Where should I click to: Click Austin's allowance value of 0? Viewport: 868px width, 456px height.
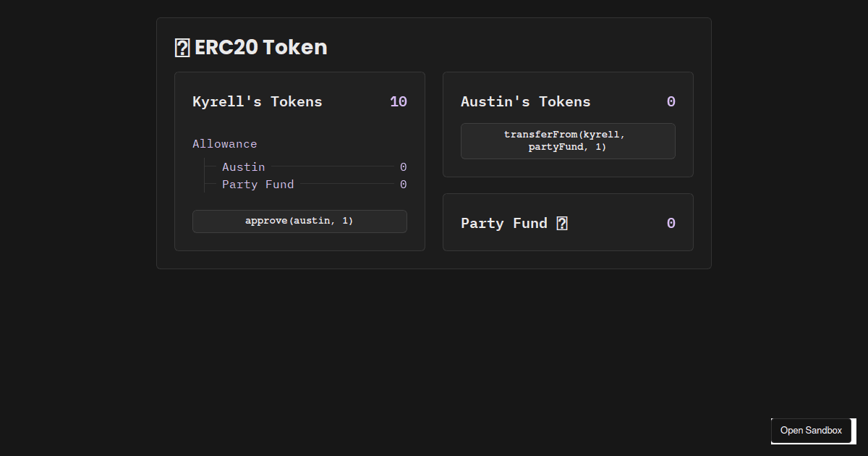click(404, 166)
